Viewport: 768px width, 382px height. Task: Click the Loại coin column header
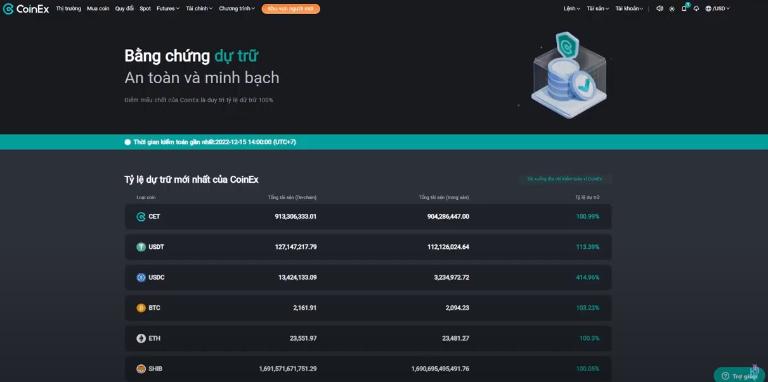146,197
